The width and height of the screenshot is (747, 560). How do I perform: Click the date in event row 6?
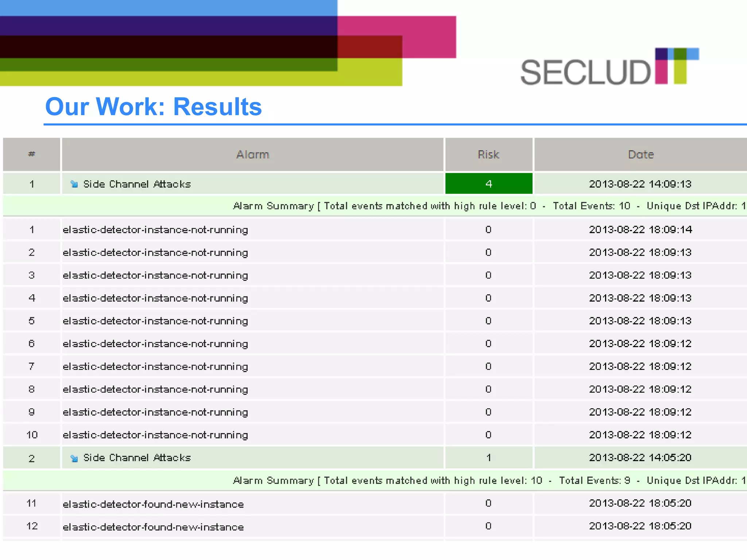pyautogui.click(x=640, y=343)
